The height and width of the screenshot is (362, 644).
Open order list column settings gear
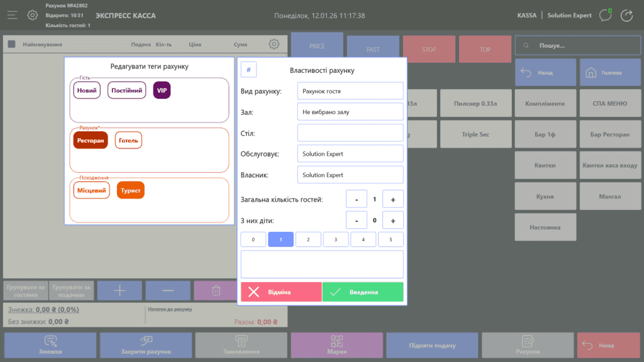pyautogui.click(x=274, y=44)
